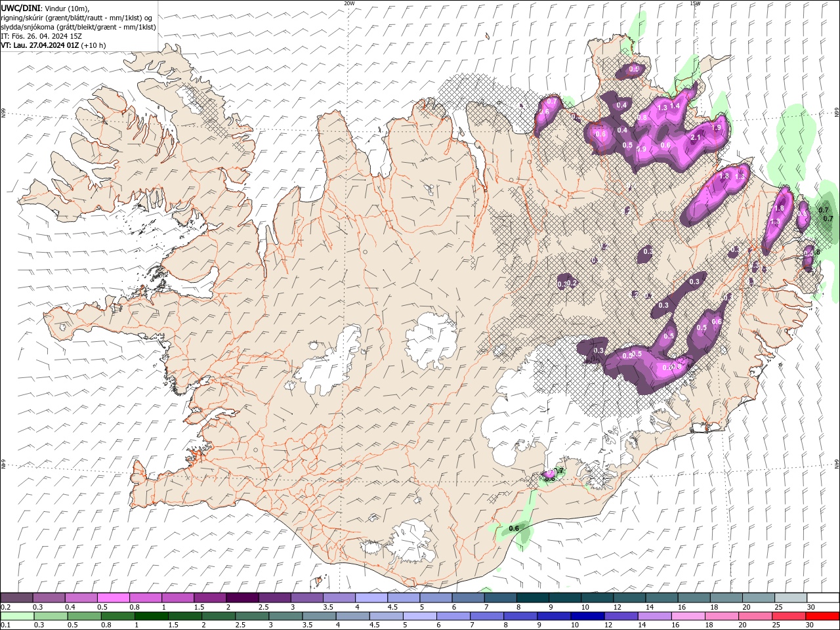Click the '(+10 h)' forecast offset text
This screenshot has height=630, width=840.
93,45
